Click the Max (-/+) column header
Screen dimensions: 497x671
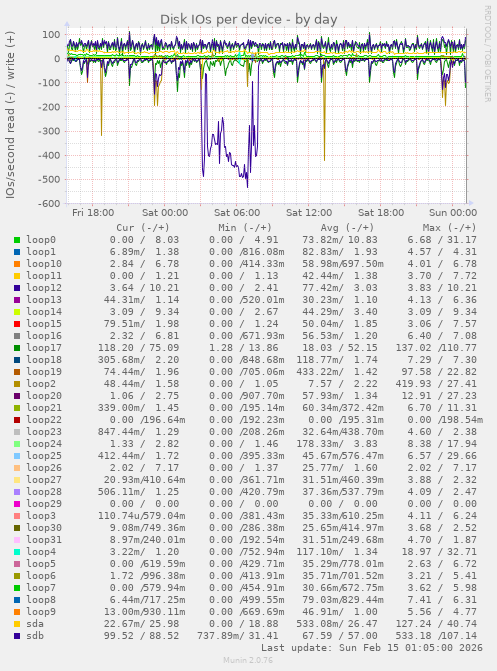(x=449, y=228)
